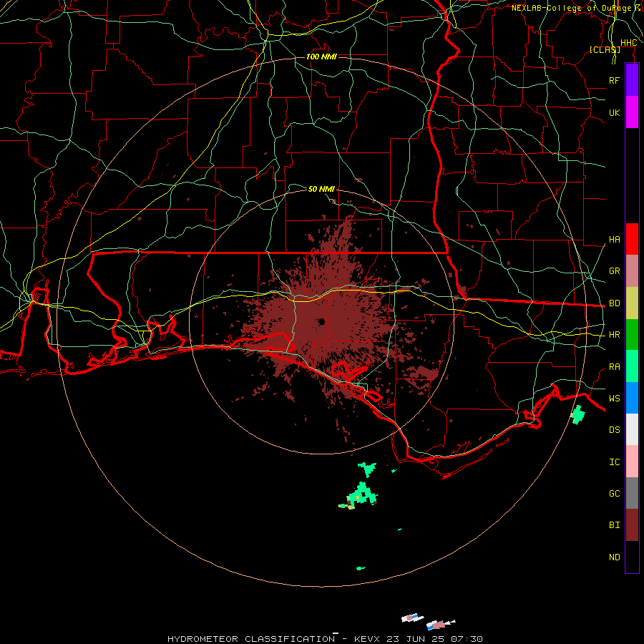Click the 'IC' legend label
The image size is (644, 644).
click(x=614, y=462)
